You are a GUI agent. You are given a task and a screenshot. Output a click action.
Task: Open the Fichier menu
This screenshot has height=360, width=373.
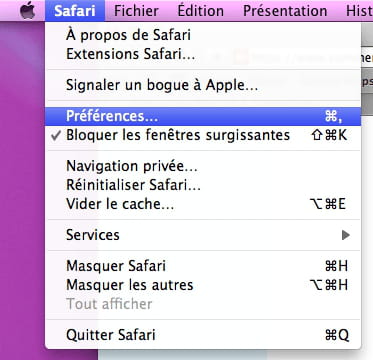coord(136,11)
